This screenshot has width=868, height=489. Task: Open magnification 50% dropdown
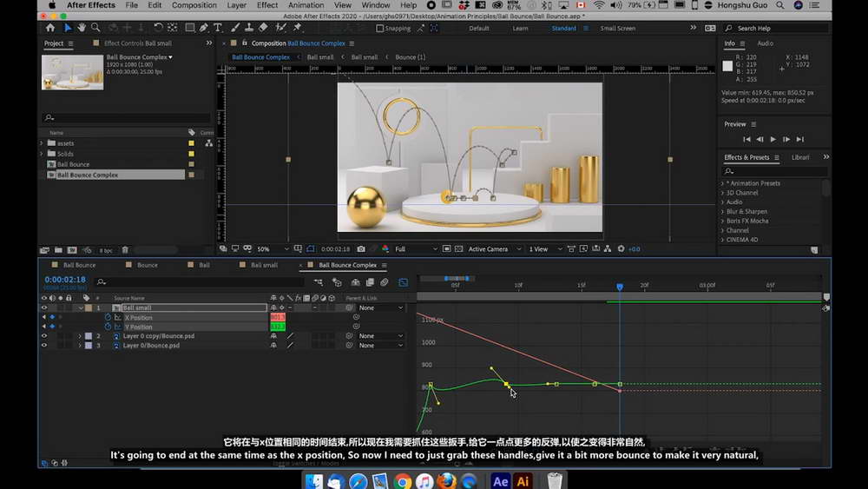click(273, 249)
